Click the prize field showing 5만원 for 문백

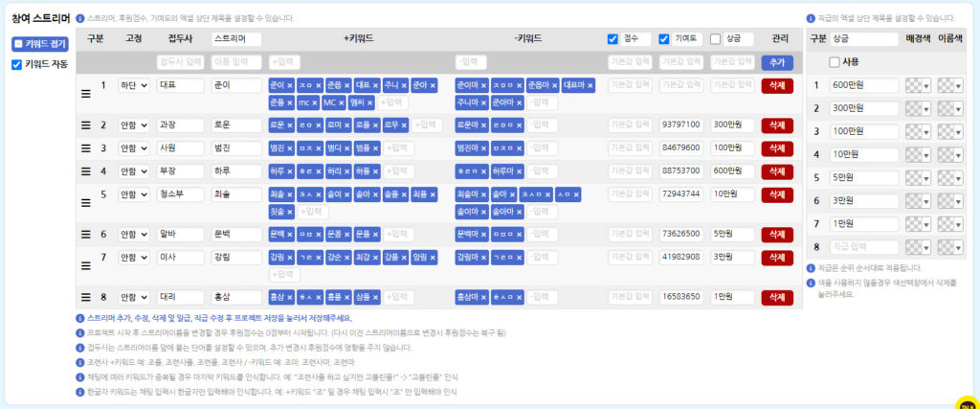[x=732, y=235]
